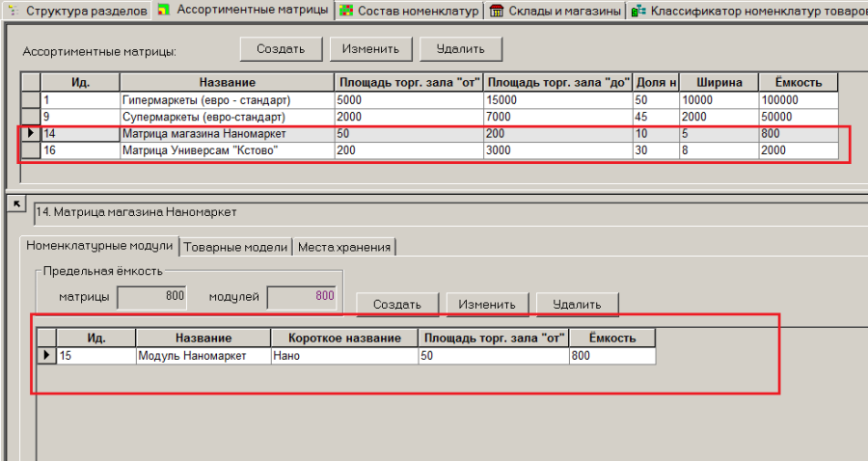The height and width of the screenshot is (461, 868).
Task: Click column header 'Ширина'
Action: tap(719, 83)
